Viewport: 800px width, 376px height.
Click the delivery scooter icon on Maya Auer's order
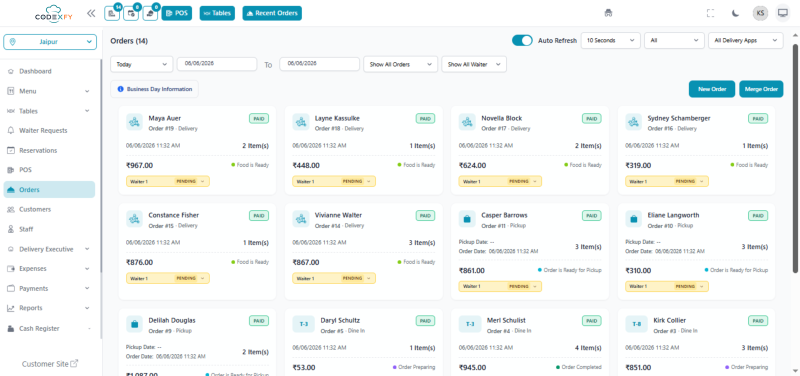point(134,122)
